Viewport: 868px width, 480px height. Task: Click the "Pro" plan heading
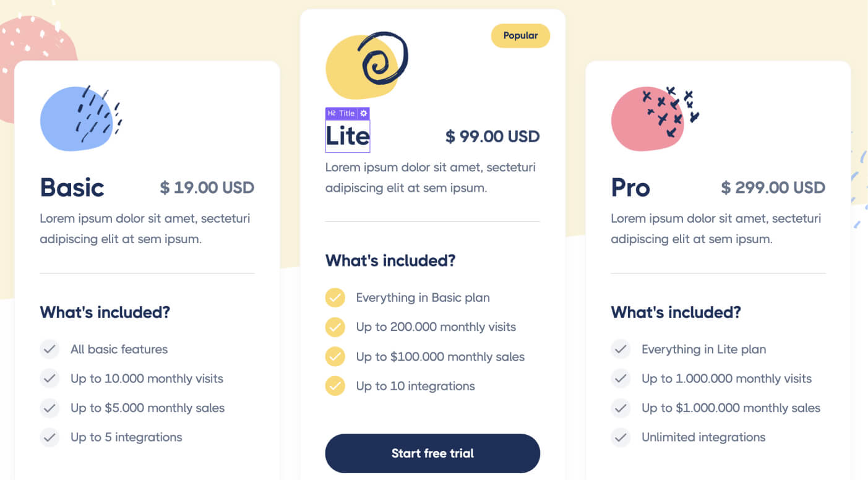pos(630,187)
